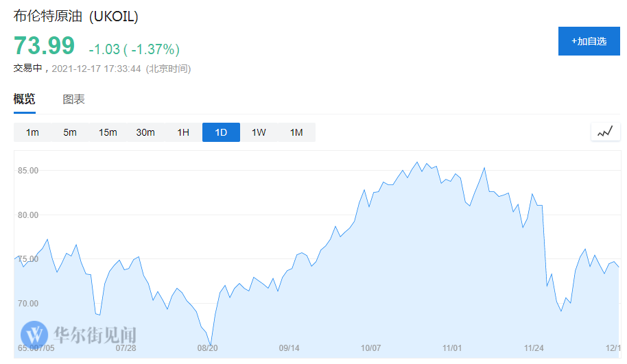Viewport: 627px width, 364px height.
Task: Click the Wallstreetcn watermark logo
Action: pos(78,335)
